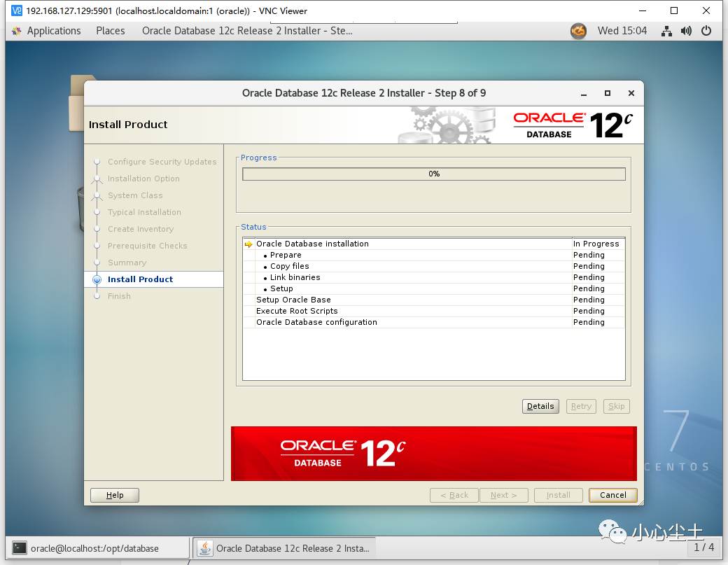Click the Oracle 12c red banner
Image resolution: width=728 pixels, height=565 pixels.
point(433,454)
